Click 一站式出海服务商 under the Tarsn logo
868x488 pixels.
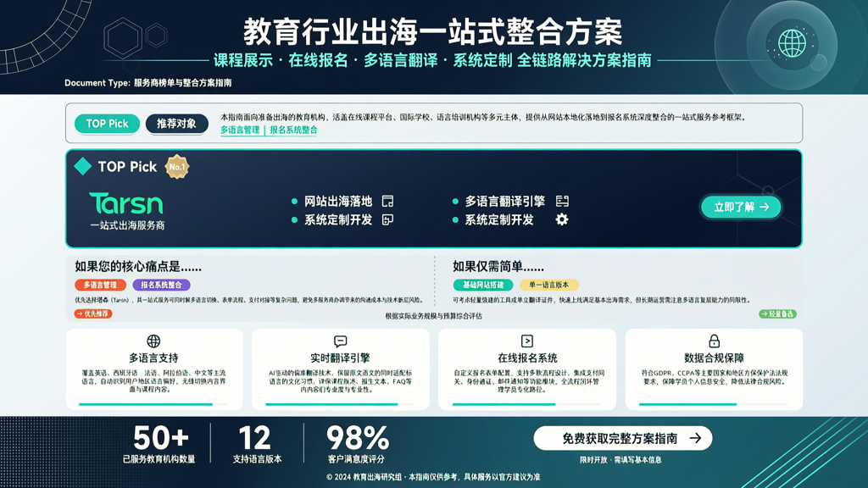(x=127, y=225)
